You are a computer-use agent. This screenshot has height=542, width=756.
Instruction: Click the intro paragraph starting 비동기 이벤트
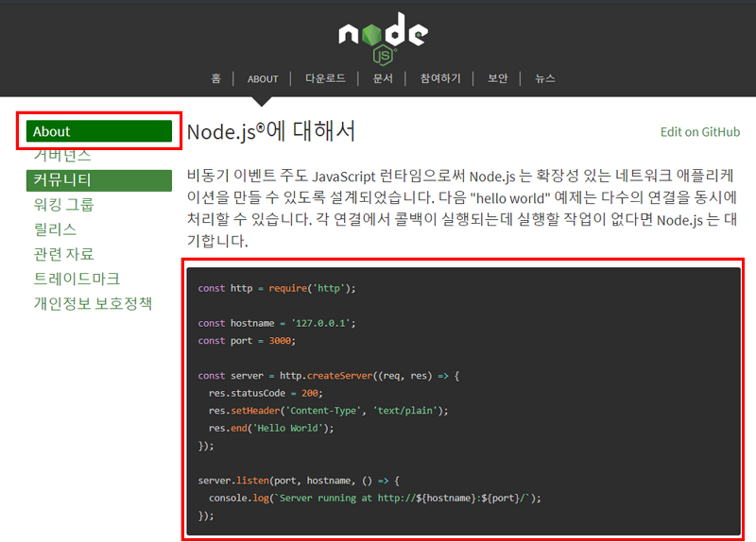(462, 208)
